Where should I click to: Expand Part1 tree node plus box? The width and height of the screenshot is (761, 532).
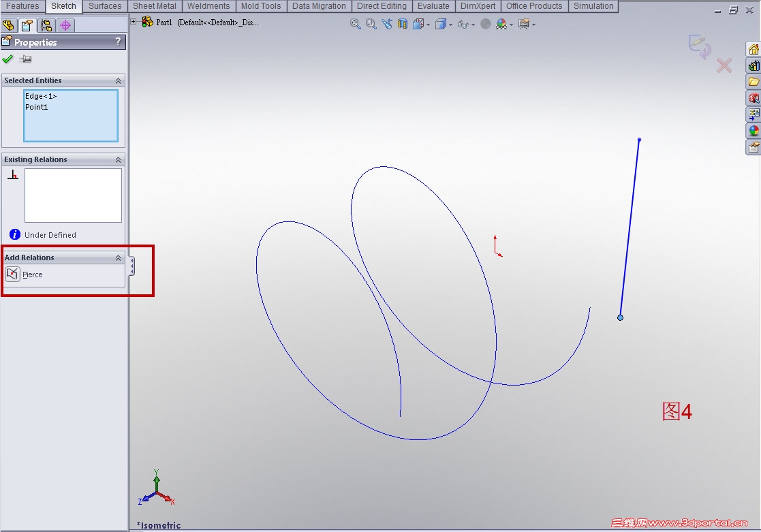pos(134,21)
